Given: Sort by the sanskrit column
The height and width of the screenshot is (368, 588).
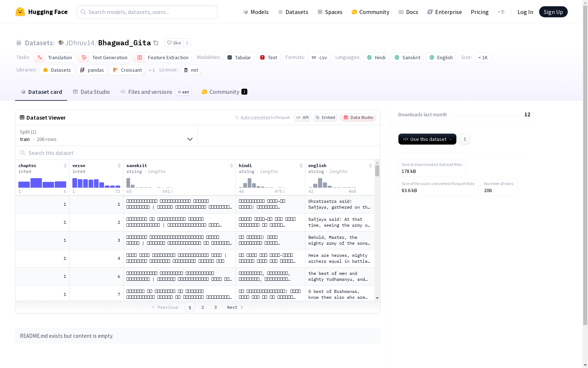Looking at the screenshot, I should [232, 166].
